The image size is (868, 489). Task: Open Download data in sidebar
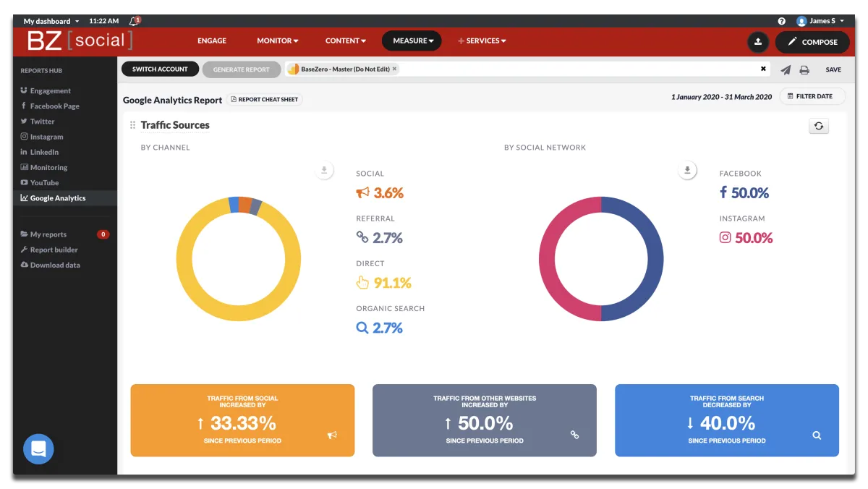pos(50,265)
